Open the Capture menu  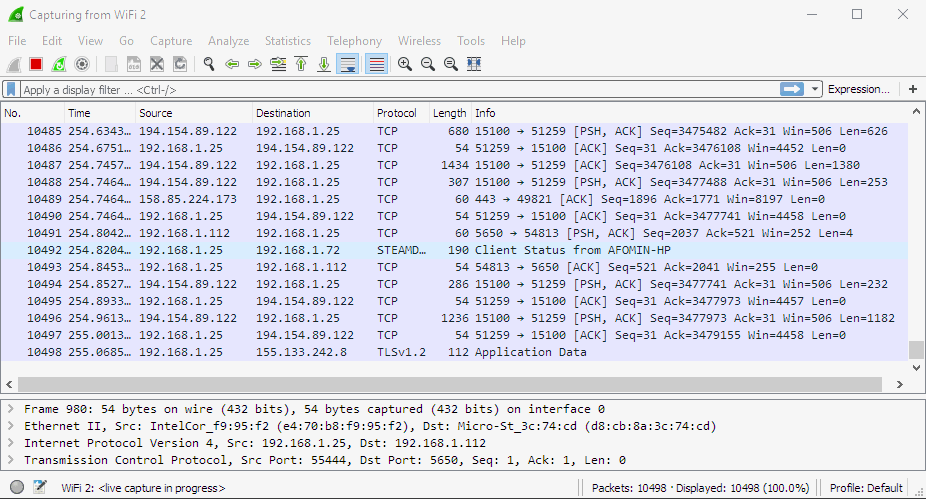pos(171,41)
